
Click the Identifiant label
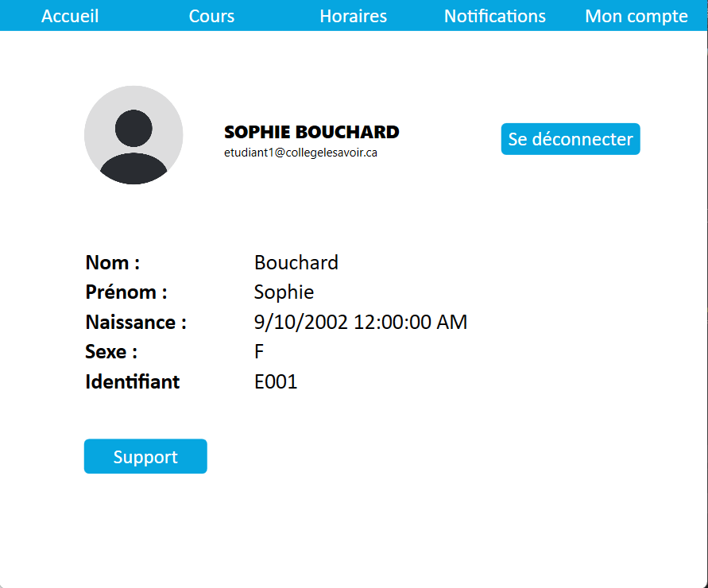pos(132,381)
